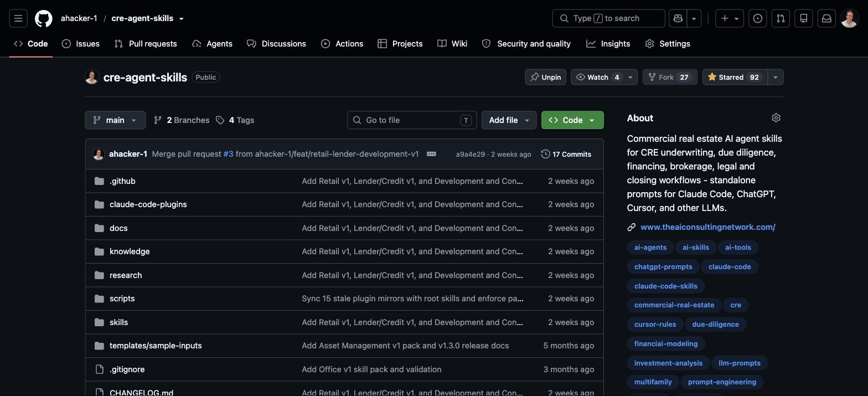Open the repositories icon in top bar
Viewport: 868px width, 396px height.
(804, 18)
